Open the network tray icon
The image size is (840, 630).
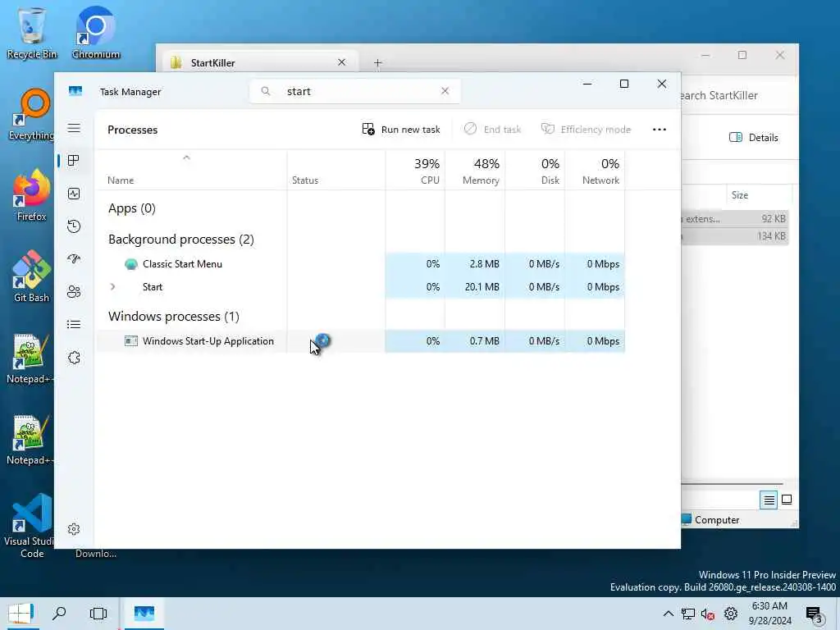688,614
